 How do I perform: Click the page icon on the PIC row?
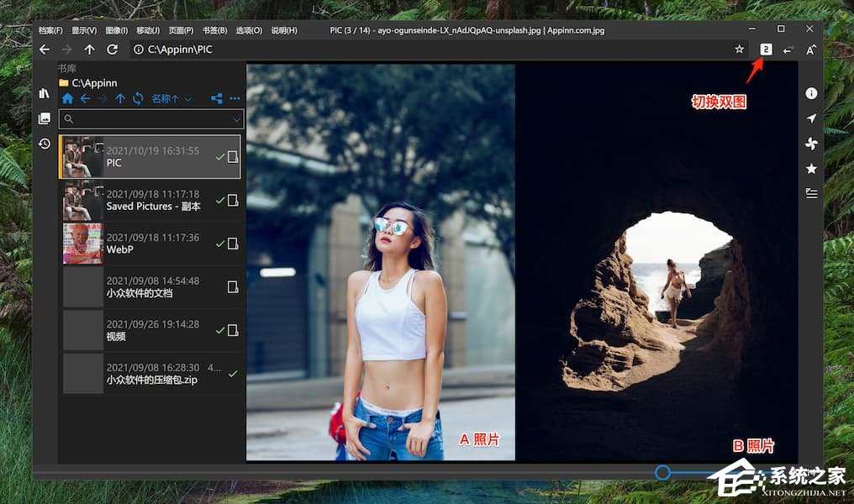pyautogui.click(x=233, y=157)
